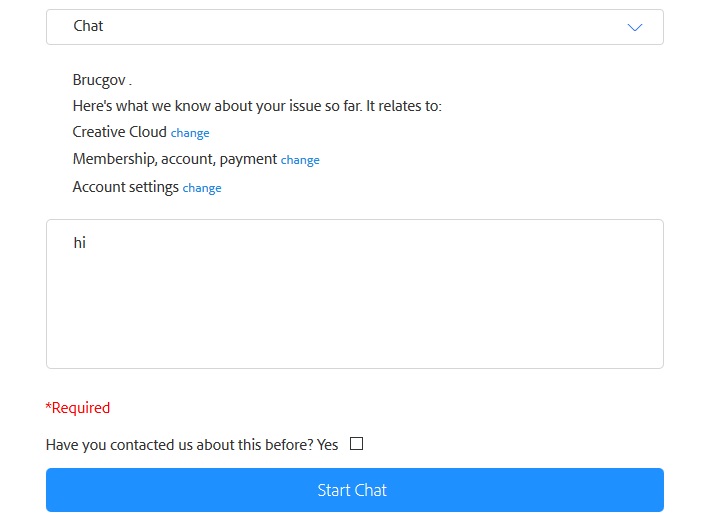Image resolution: width=701 pixels, height=514 pixels.
Task: Click the 'Brucgov' greeting name
Action: [99, 80]
